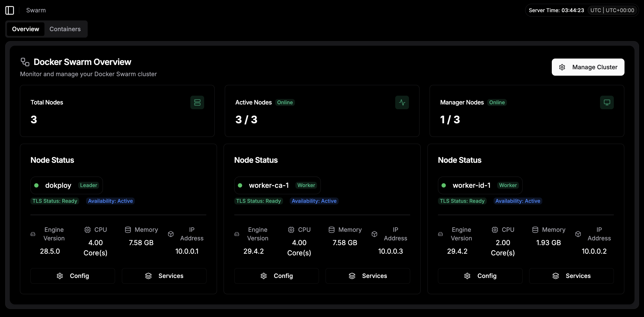The height and width of the screenshot is (317, 644).
Task: Click the UTC | UTC+00:00 timezone badge
Action: click(x=612, y=10)
